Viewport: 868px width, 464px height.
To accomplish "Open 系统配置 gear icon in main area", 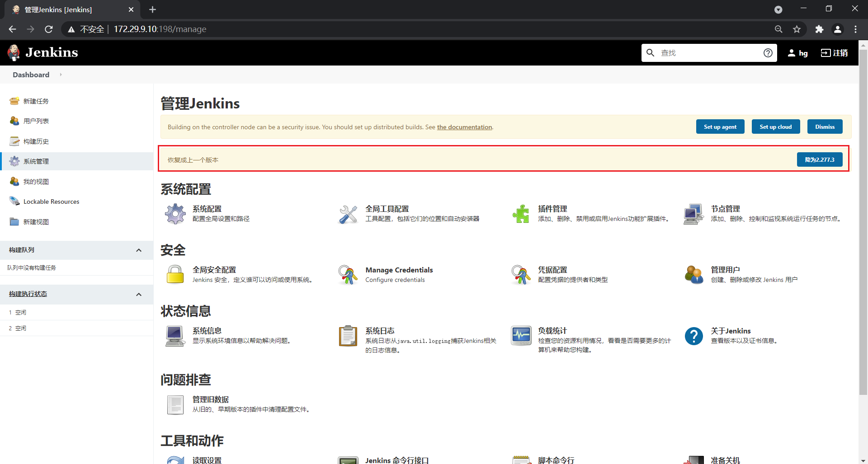I will (x=175, y=214).
